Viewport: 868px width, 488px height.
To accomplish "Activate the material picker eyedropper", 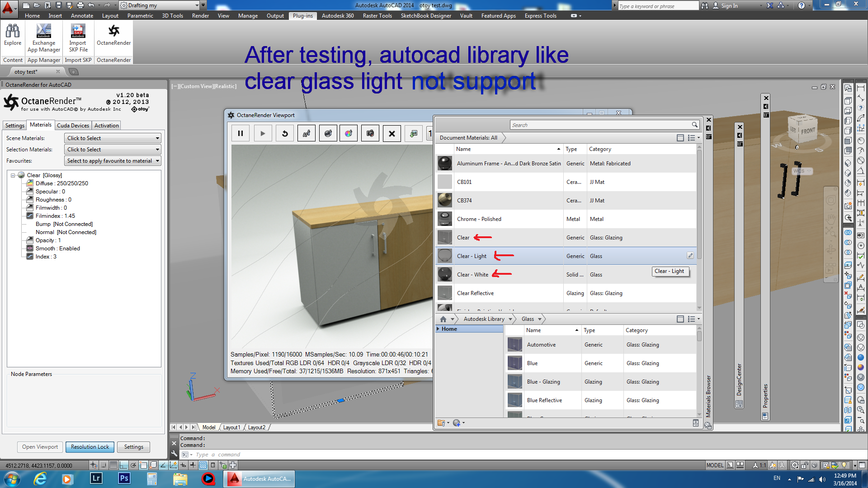I will 328,133.
